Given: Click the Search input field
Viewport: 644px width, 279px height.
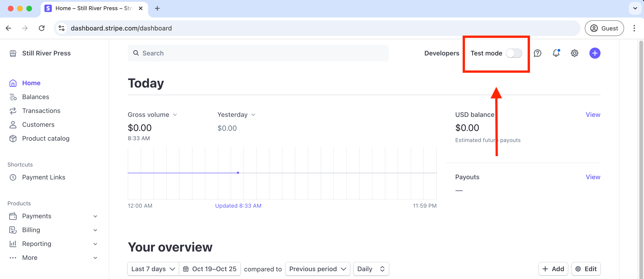Looking at the screenshot, I should click(x=258, y=53).
